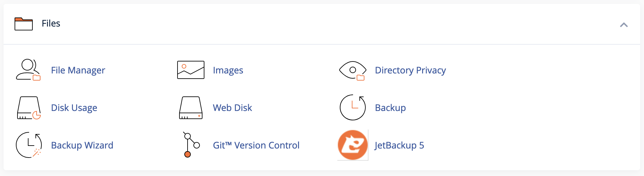The height and width of the screenshot is (176, 644).
Task: View the Disk Usage link
Action: (x=74, y=108)
